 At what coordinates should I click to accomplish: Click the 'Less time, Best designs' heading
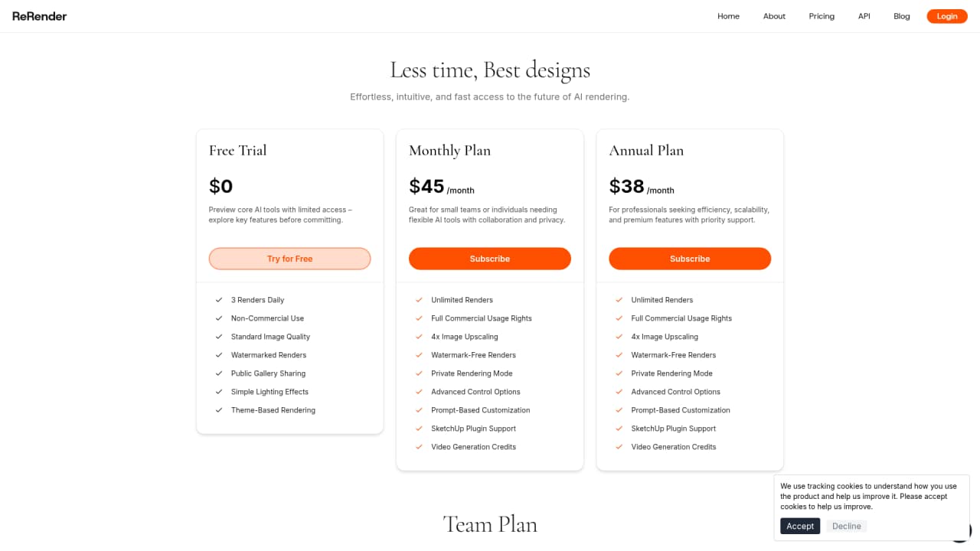490,70
